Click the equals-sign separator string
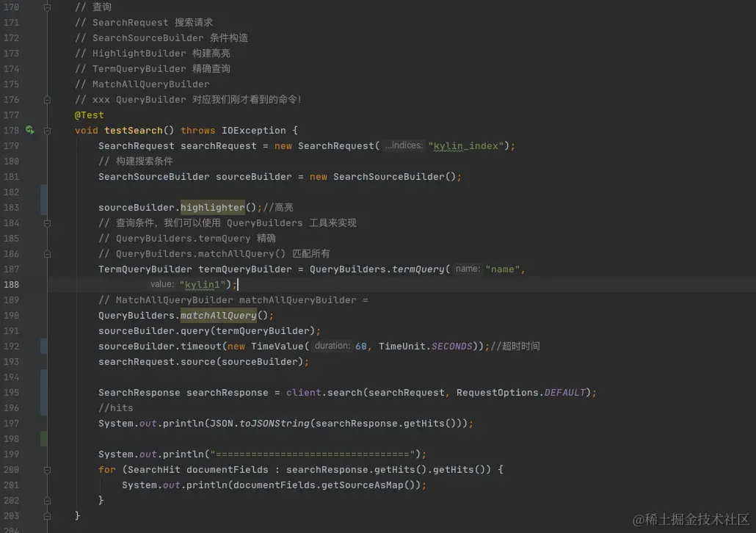This screenshot has height=533, width=756. [313, 454]
